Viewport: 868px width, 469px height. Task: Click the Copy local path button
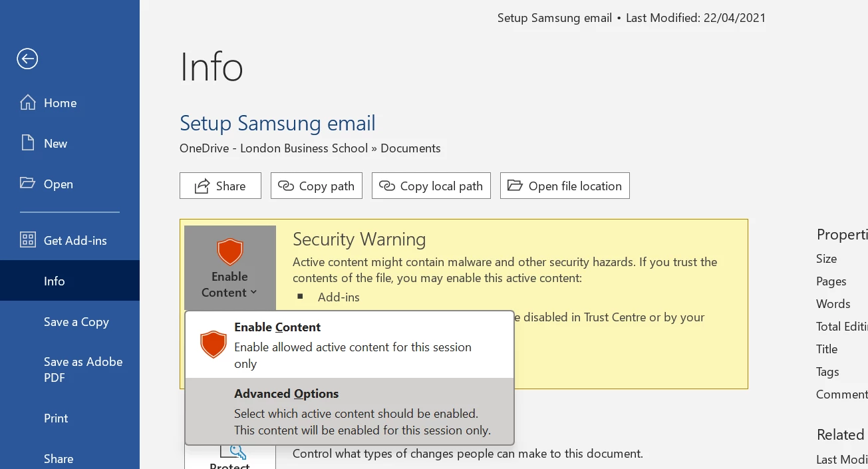pos(431,186)
